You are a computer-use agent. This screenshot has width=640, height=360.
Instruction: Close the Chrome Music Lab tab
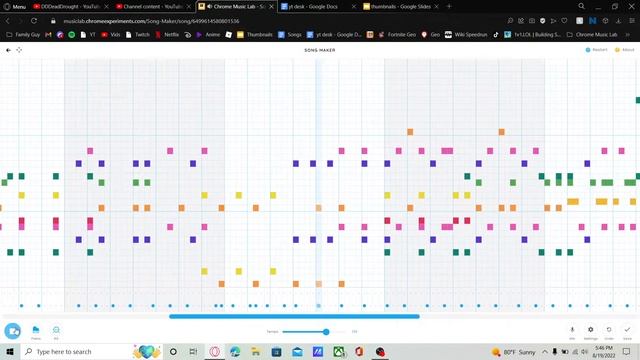[271, 7]
